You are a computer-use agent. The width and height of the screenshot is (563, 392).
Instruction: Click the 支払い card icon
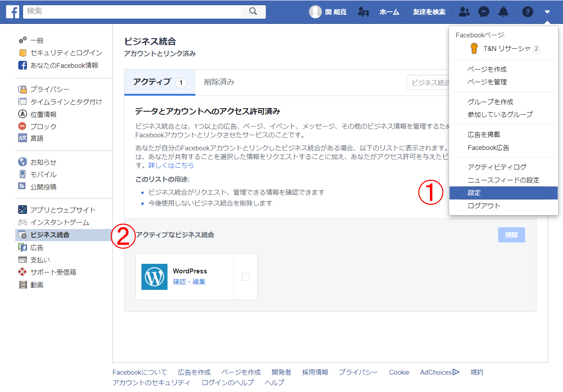coord(23,260)
